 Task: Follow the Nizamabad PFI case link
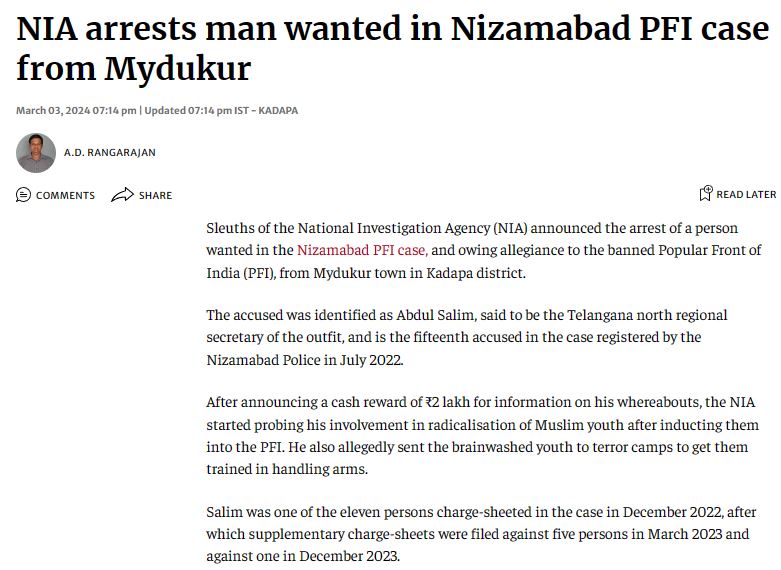click(362, 250)
